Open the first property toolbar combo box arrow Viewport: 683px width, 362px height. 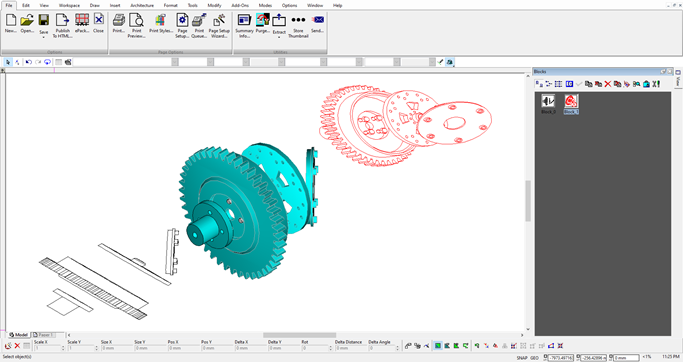[x=175, y=62]
